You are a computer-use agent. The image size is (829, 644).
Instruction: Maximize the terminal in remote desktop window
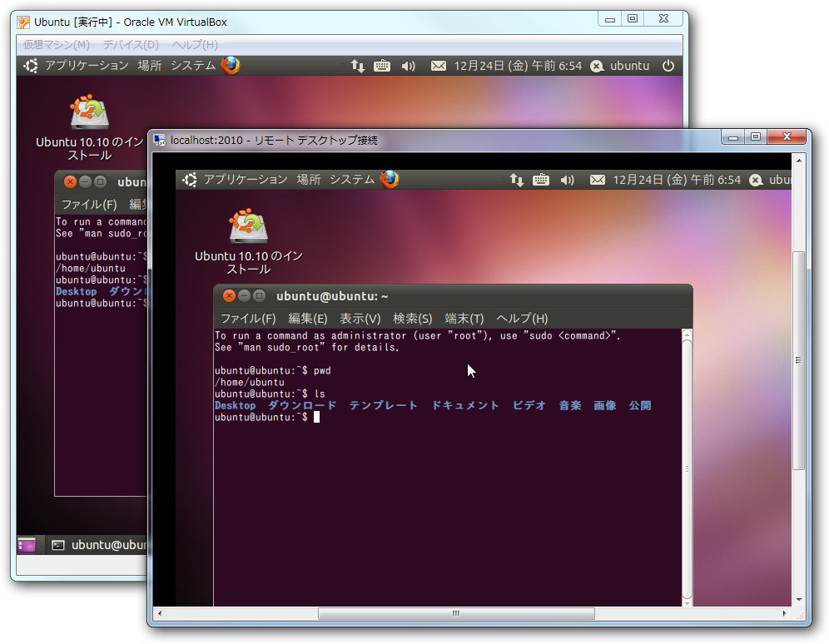click(x=259, y=296)
